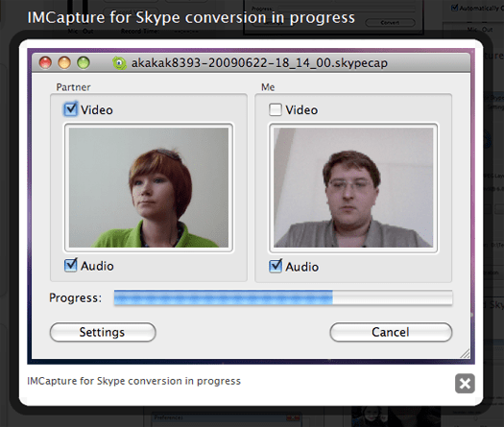This screenshot has height=427, width=504.
Task: Select the Partner video preview thumbnail
Action: (149, 188)
